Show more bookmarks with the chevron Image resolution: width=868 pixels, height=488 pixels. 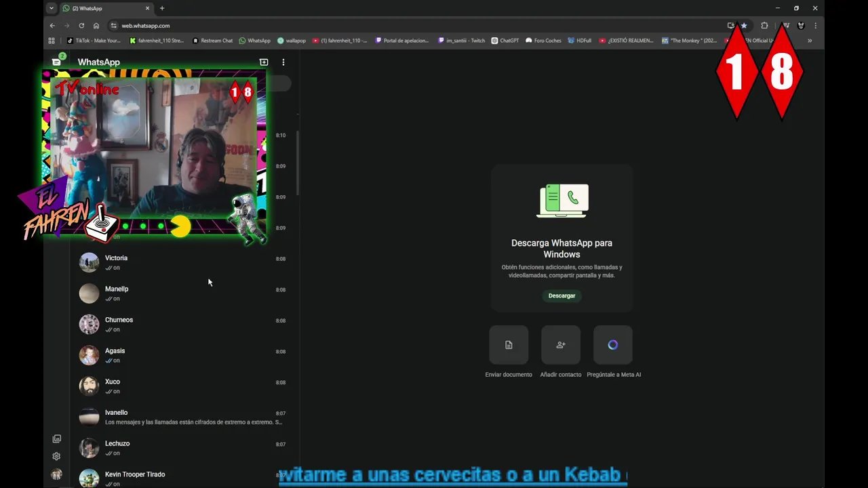pyautogui.click(x=809, y=41)
